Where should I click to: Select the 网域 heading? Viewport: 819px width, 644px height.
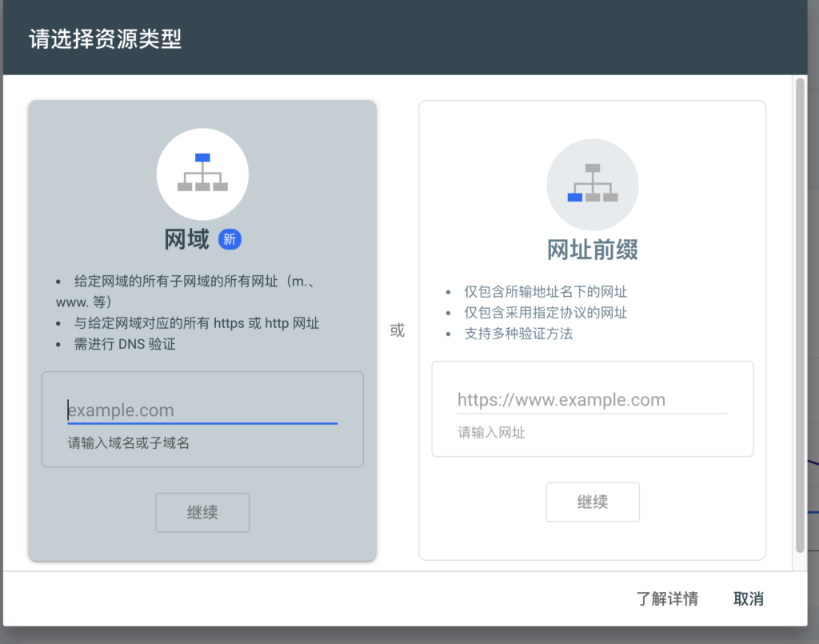coord(186,240)
